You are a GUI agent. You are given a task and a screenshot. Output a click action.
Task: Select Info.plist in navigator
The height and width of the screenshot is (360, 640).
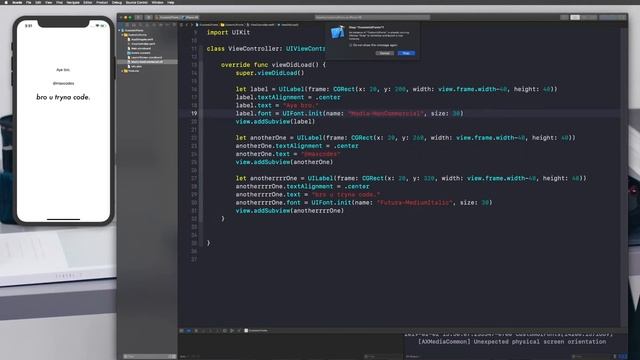[x=136, y=67]
